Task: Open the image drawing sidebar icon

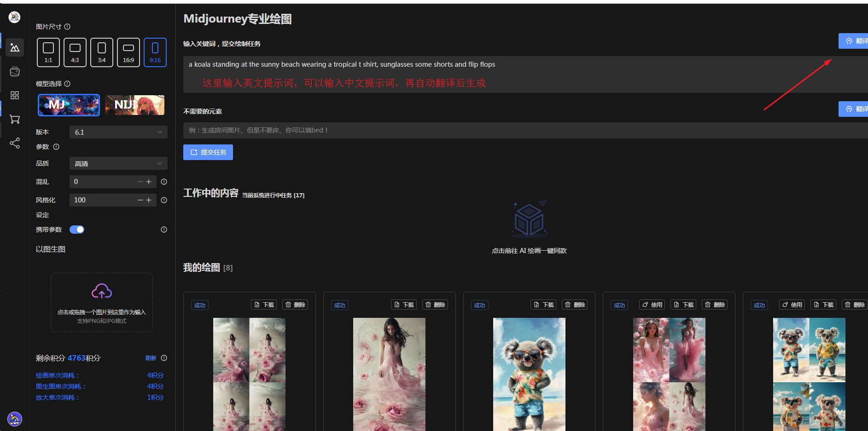Action: 15,47
